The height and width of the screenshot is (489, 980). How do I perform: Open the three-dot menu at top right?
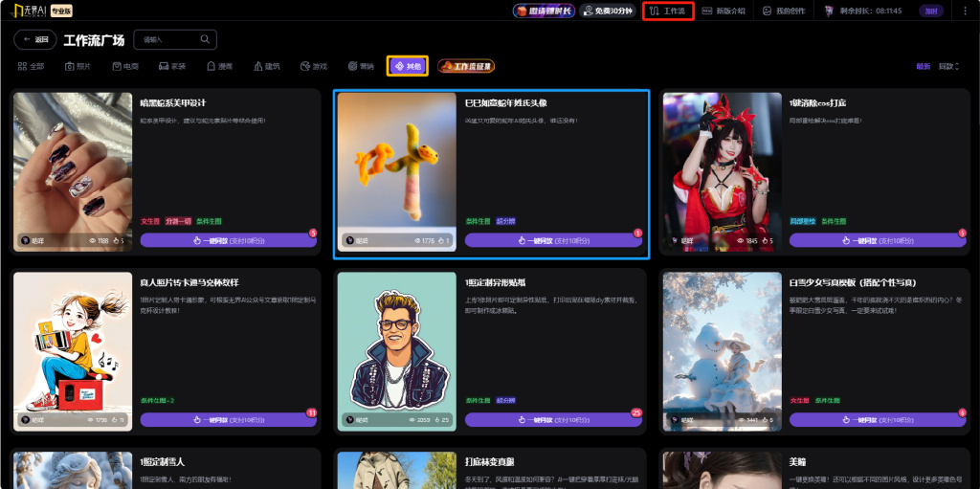coord(966,11)
